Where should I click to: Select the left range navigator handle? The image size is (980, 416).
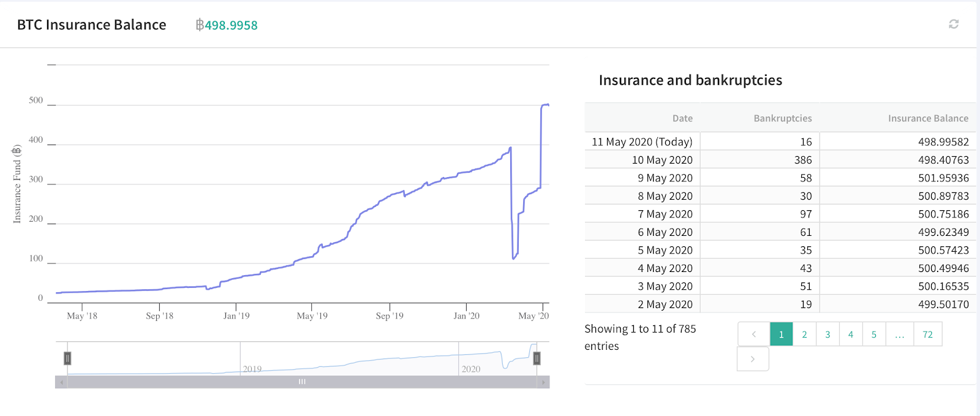coord(67,358)
